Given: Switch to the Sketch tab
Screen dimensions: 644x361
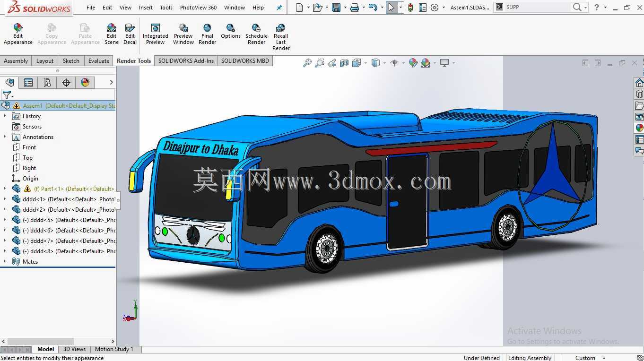Looking at the screenshot, I should pos(71,60).
